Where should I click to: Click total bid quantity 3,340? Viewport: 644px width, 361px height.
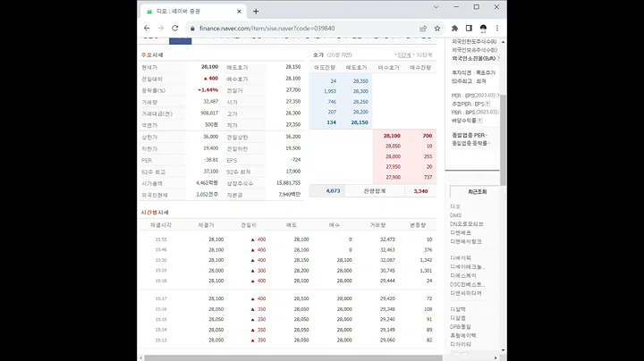coord(420,191)
